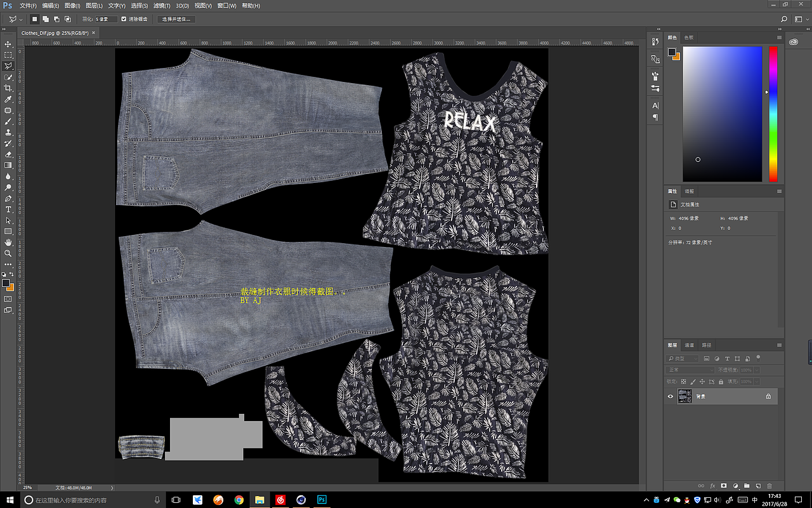The width and height of the screenshot is (812, 508).
Task: Click the orange background color swatch in toolbox
Action: 11,288
